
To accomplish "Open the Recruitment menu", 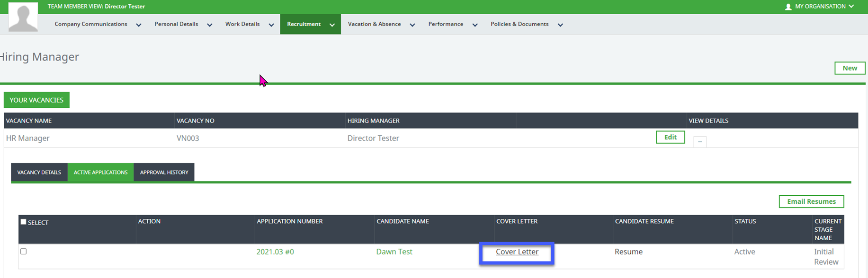I will [x=310, y=24].
